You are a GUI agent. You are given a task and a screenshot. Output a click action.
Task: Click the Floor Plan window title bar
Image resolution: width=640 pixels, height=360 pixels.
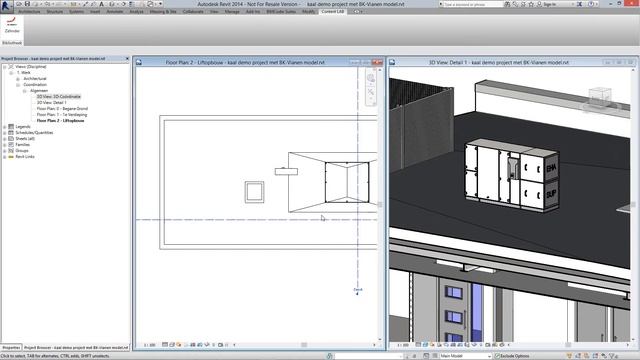point(245,62)
